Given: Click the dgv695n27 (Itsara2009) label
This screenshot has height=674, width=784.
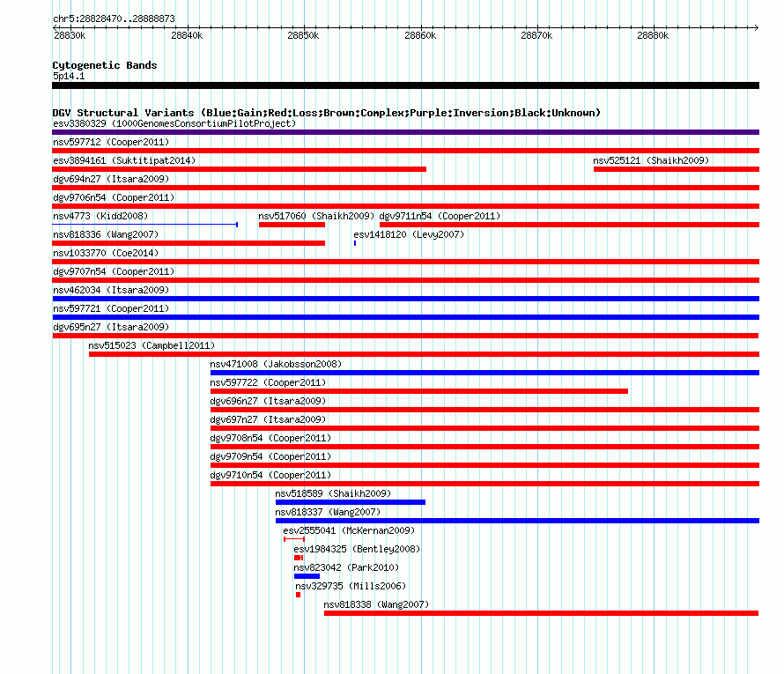Looking at the screenshot, I should coord(111,327).
